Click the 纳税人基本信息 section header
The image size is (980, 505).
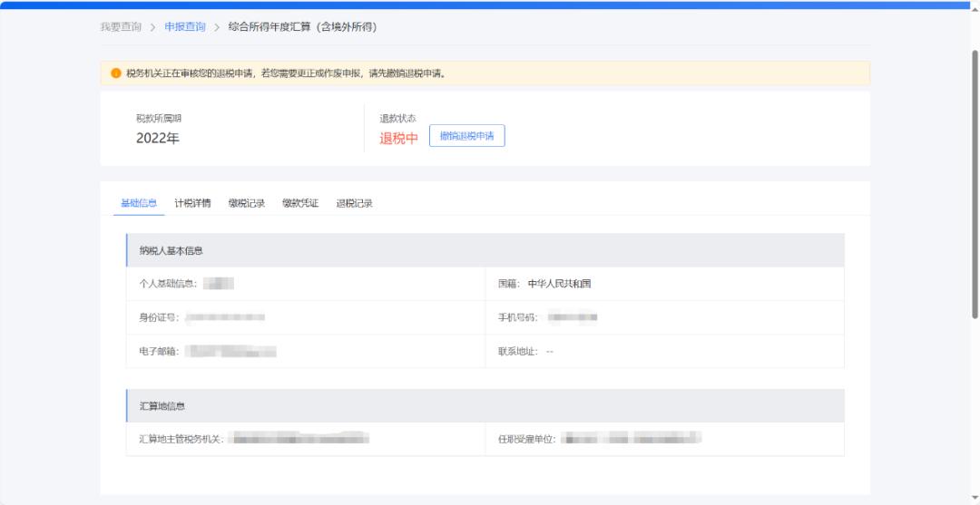[171, 250]
